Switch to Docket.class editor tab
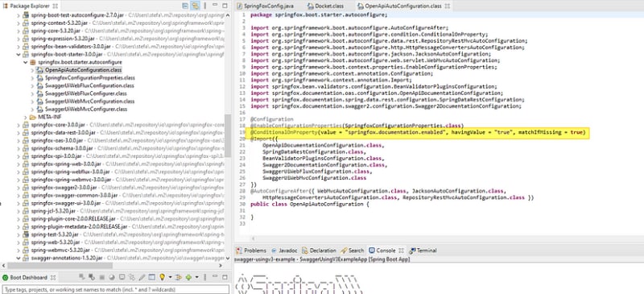The image size is (644, 294). click(x=325, y=6)
